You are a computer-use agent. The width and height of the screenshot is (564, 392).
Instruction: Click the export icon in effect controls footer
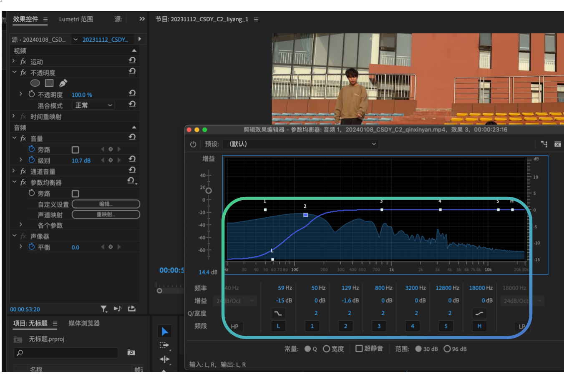pyautogui.click(x=132, y=309)
